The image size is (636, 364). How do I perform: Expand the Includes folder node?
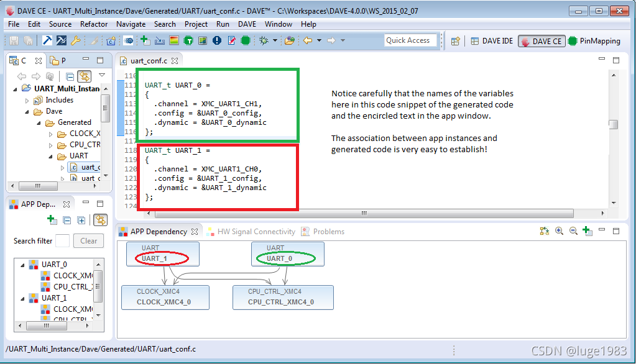point(27,100)
